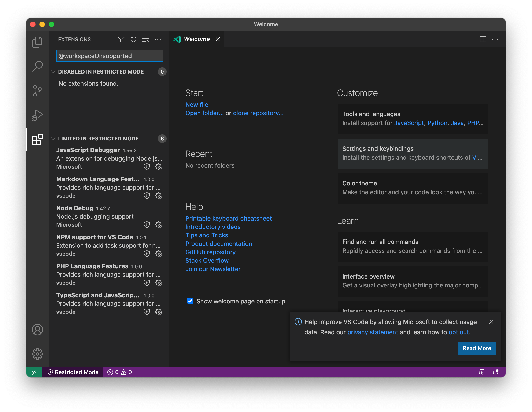Filter extensions in the Extensions panel

[121, 39]
